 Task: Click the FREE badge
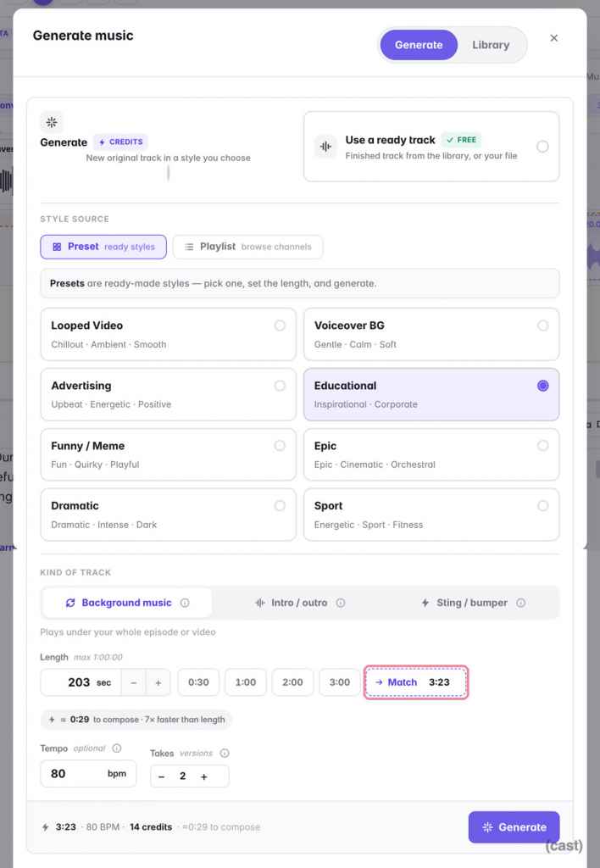462,140
